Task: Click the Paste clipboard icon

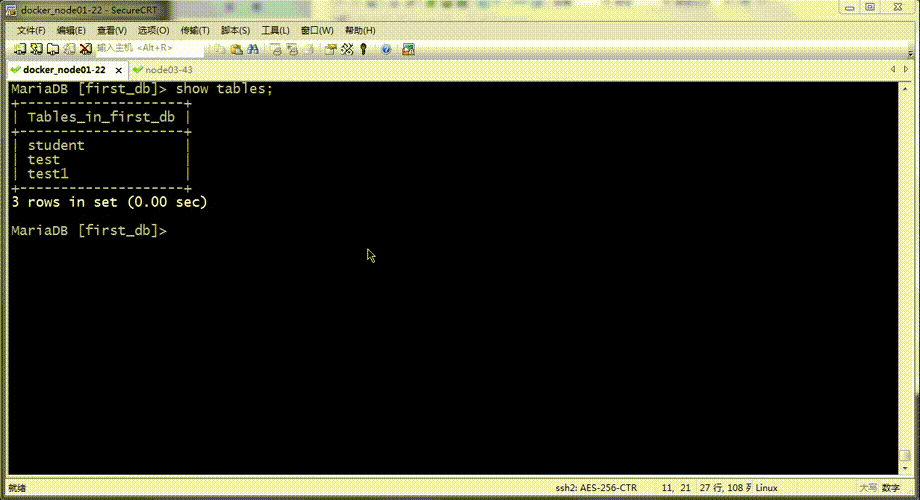Action: (236, 49)
